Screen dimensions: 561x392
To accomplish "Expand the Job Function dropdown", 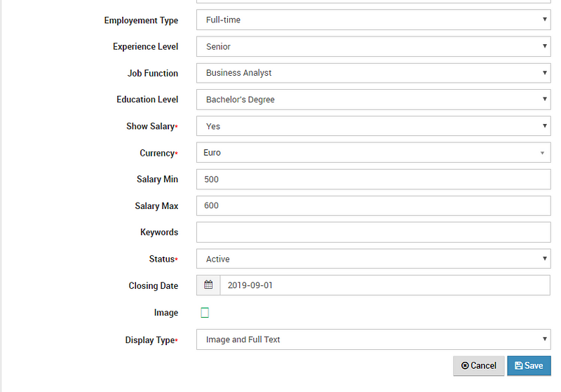I will pyautogui.click(x=374, y=73).
